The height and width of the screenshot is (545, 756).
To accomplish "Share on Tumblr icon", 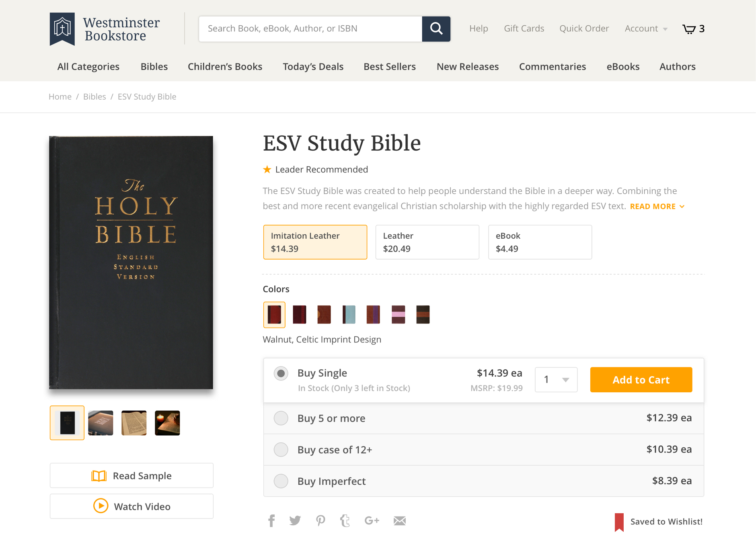I will [345, 520].
